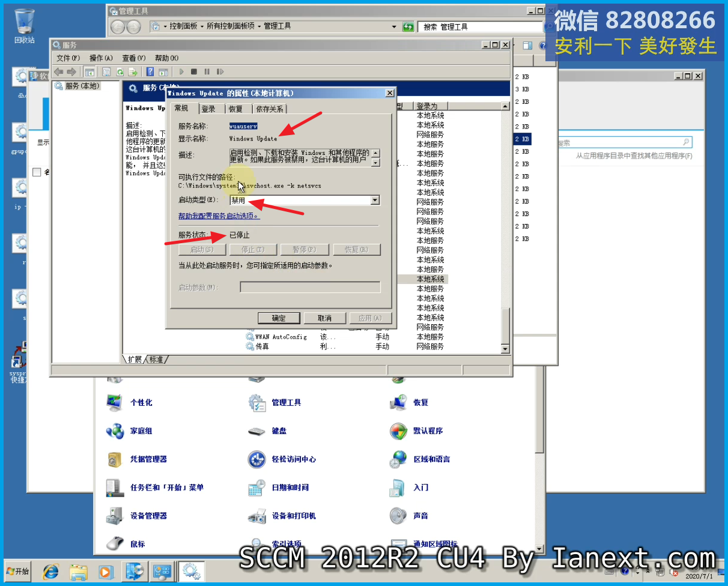Image resolution: width=728 pixels, height=586 pixels.
Task: Open the 回收站 desktop icon
Action: coord(24,25)
